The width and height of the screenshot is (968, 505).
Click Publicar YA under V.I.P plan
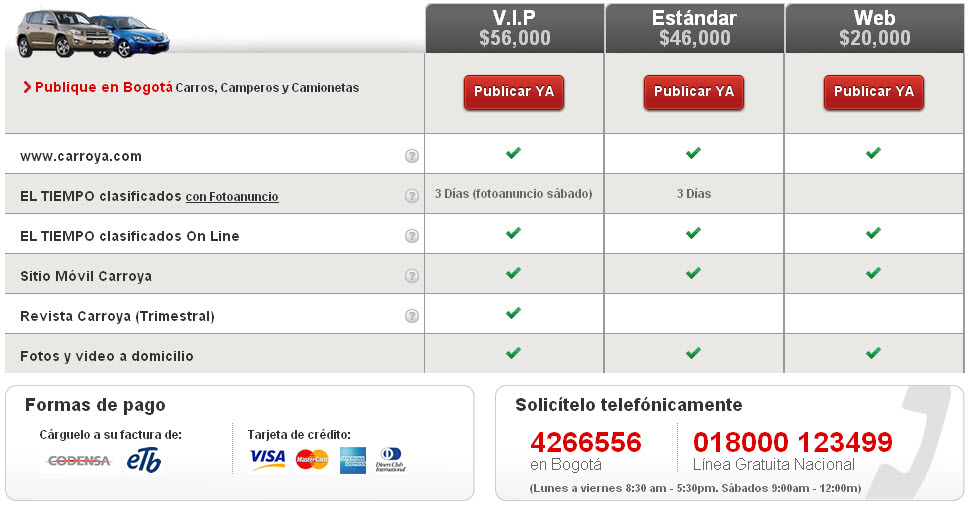coord(514,93)
